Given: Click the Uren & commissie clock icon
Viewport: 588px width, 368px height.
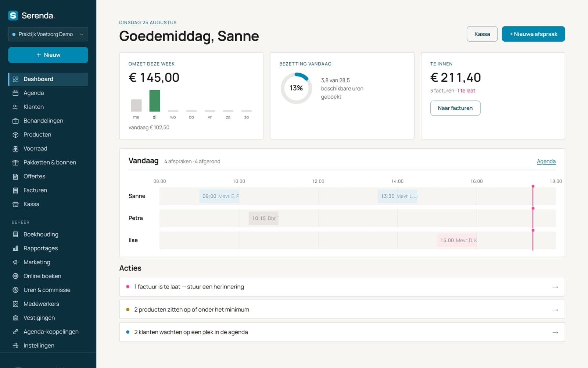Looking at the screenshot, I should (x=15, y=290).
